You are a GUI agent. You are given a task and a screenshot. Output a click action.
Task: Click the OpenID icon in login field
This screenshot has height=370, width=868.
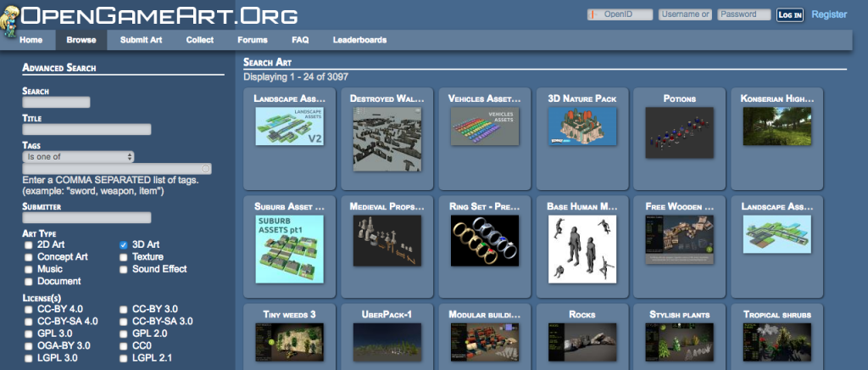[593, 14]
